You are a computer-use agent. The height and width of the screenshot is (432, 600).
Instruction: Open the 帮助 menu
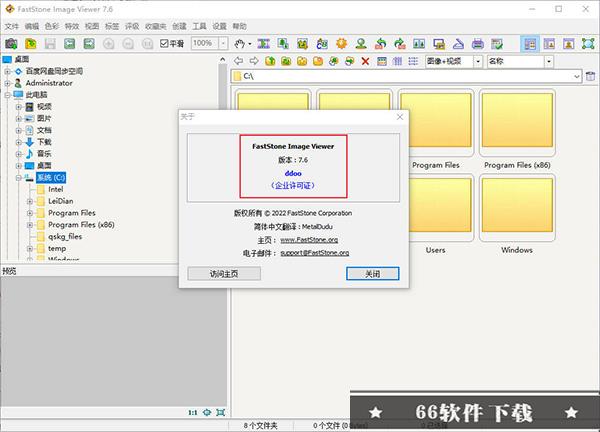tap(240, 26)
